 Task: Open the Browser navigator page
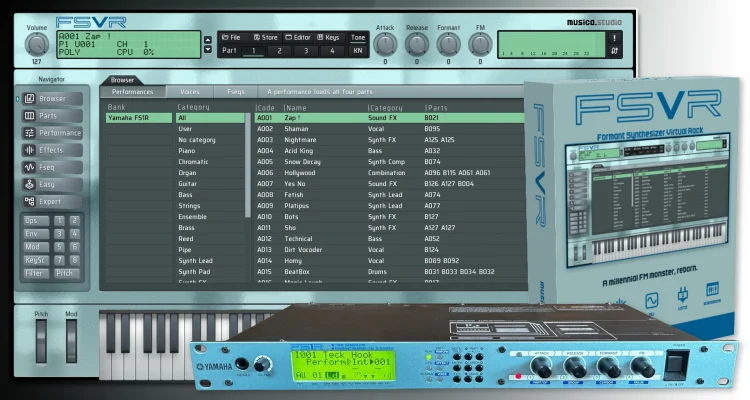pos(52,99)
